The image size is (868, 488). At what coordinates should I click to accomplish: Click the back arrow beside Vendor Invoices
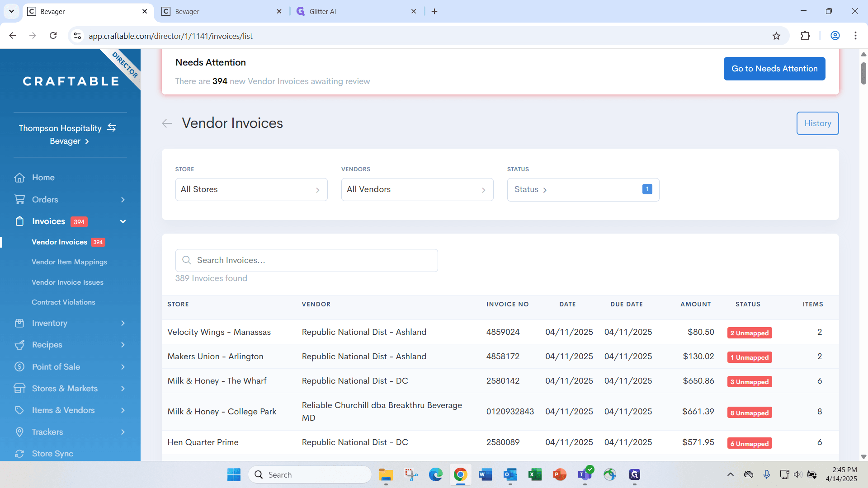point(167,123)
